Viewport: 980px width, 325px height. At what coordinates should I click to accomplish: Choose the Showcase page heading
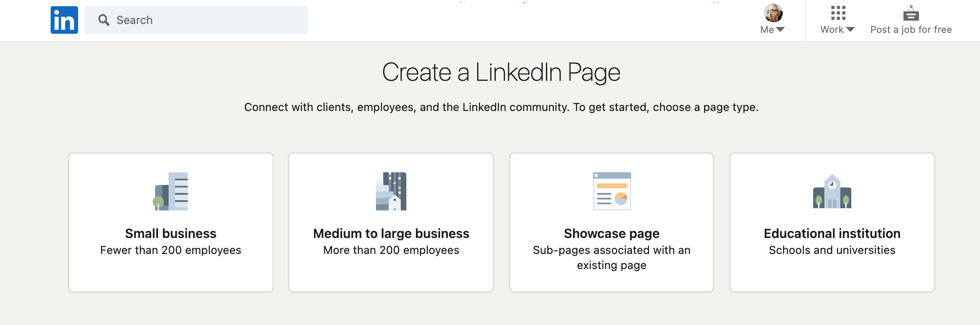pyautogui.click(x=612, y=234)
